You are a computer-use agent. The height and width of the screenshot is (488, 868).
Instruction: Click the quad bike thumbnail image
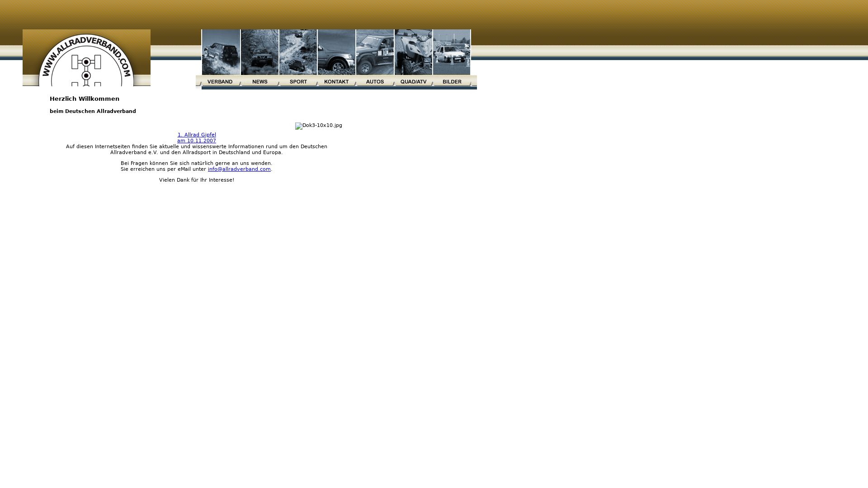tap(413, 52)
